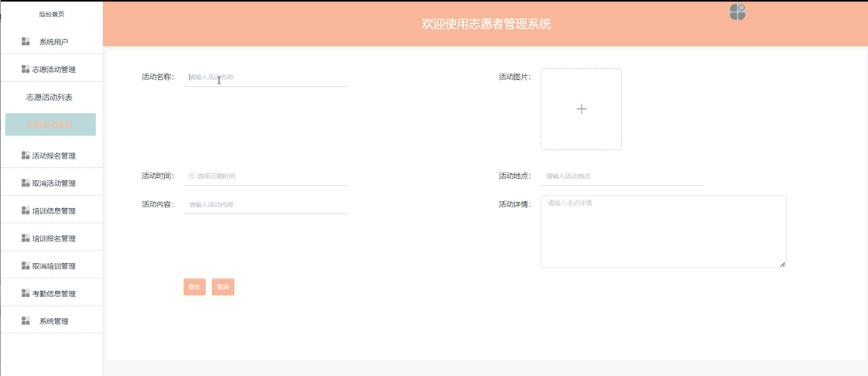The width and height of the screenshot is (868, 376).
Task: Expand the 取消活动管理 menu
Action: [51, 183]
